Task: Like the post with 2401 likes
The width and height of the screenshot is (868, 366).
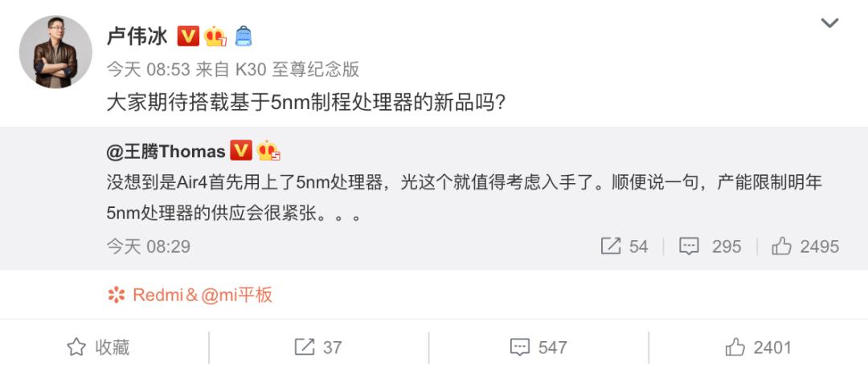Action: click(759, 348)
